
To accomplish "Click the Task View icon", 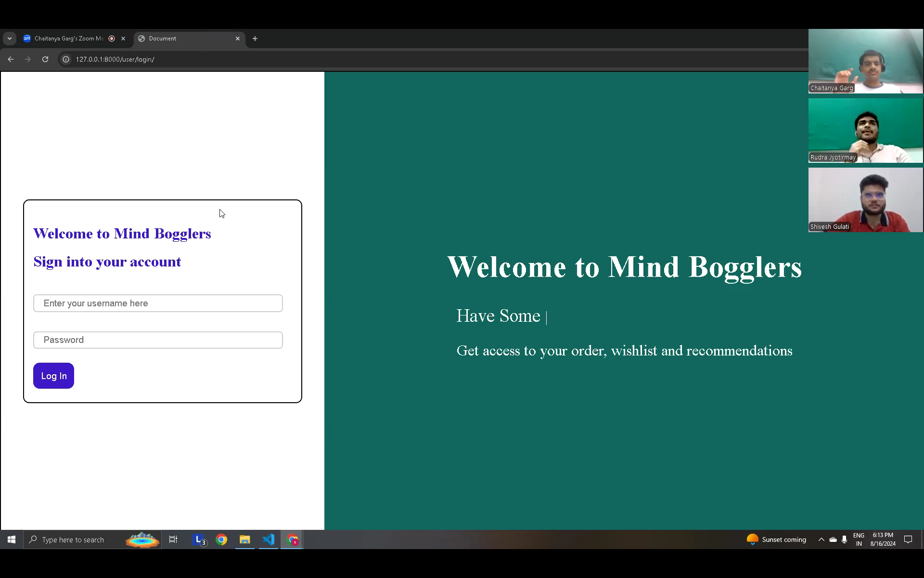I will [173, 540].
